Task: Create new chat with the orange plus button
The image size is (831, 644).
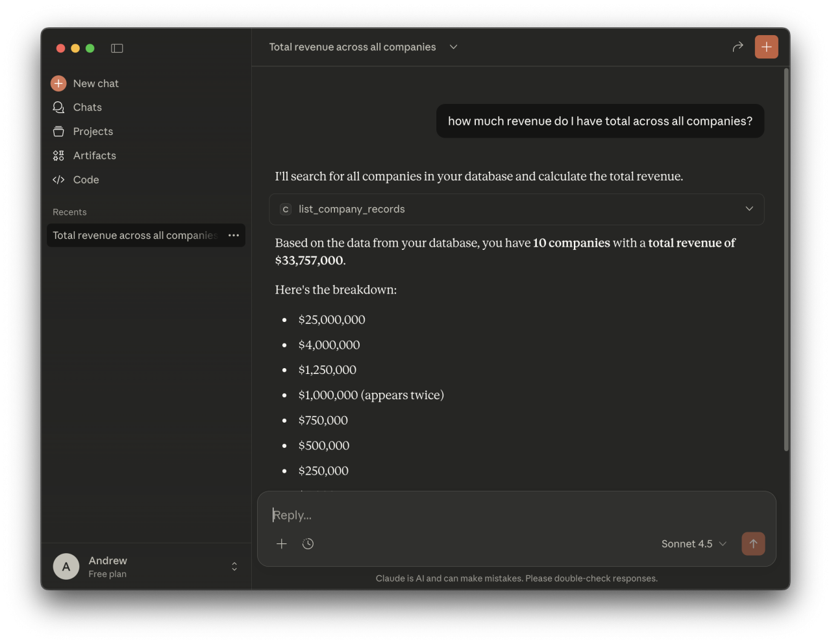Action: [x=767, y=47]
